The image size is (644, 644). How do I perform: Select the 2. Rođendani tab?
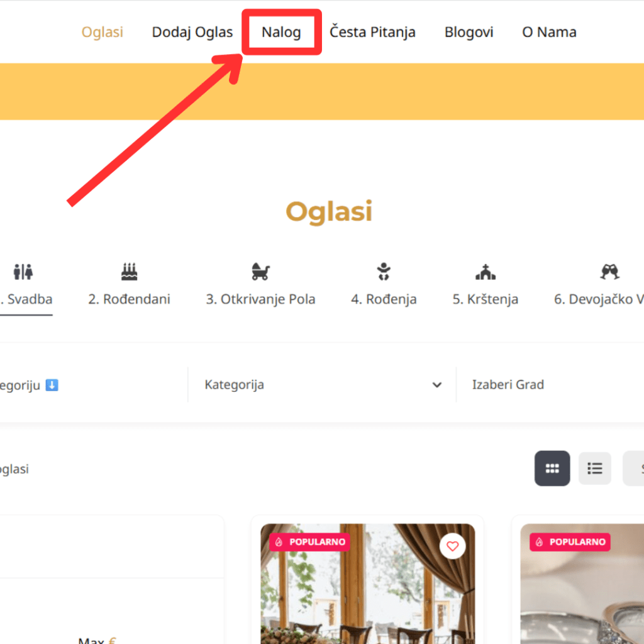tap(129, 299)
